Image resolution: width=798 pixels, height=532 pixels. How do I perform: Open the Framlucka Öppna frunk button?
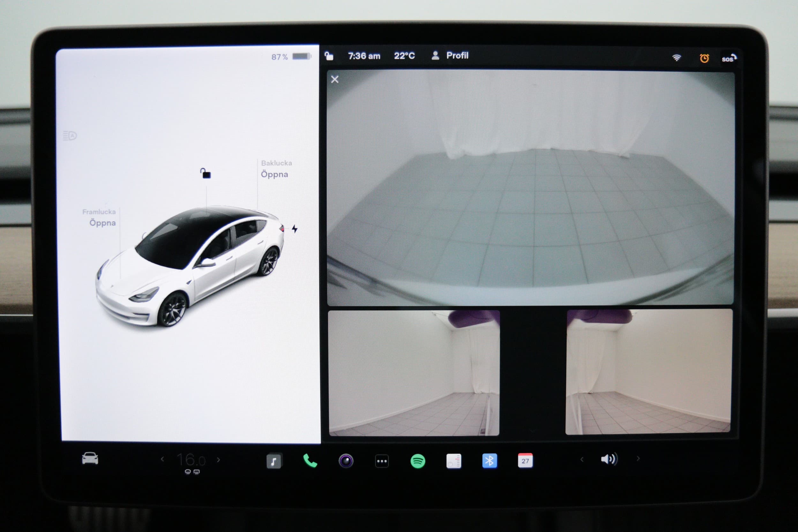coord(99,217)
